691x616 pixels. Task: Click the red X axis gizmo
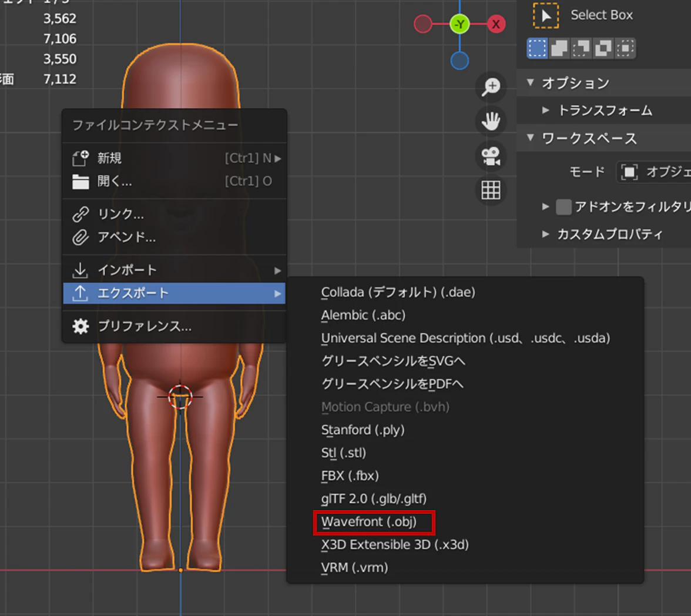click(496, 24)
